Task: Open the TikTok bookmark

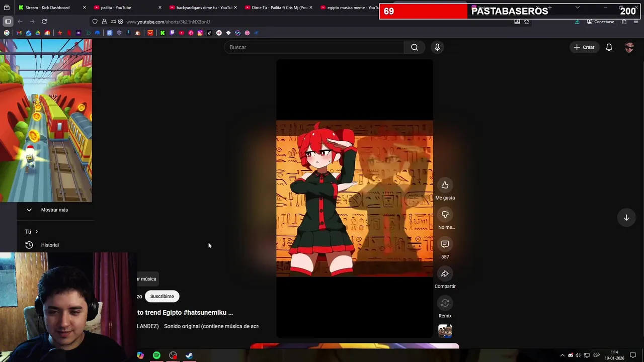Action: coord(209,33)
